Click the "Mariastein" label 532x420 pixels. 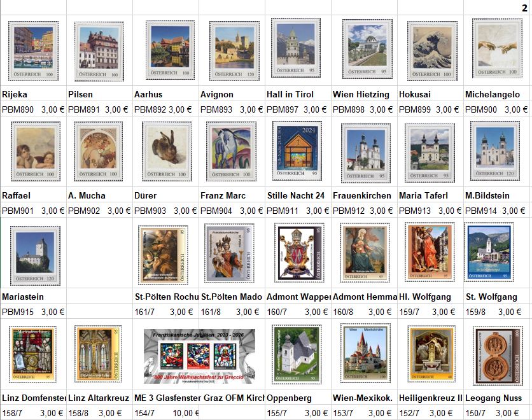click(x=23, y=297)
